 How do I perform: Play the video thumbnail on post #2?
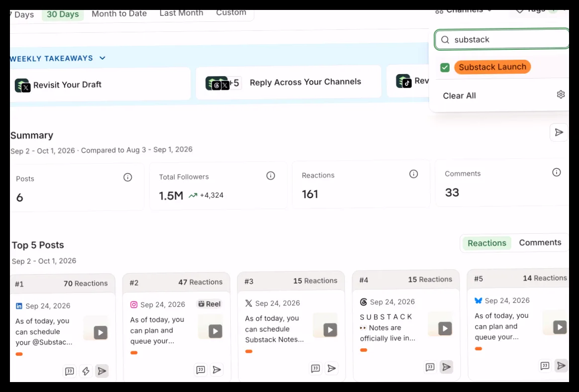tap(215, 331)
